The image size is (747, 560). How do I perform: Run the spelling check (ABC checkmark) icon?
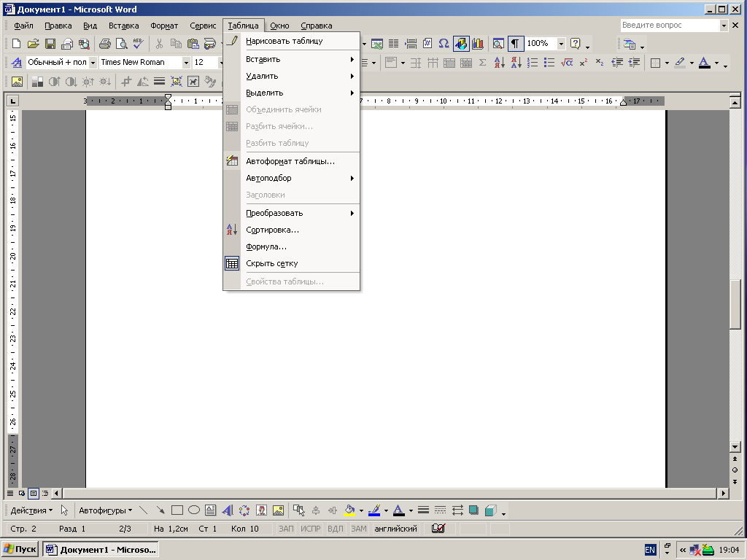139,44
